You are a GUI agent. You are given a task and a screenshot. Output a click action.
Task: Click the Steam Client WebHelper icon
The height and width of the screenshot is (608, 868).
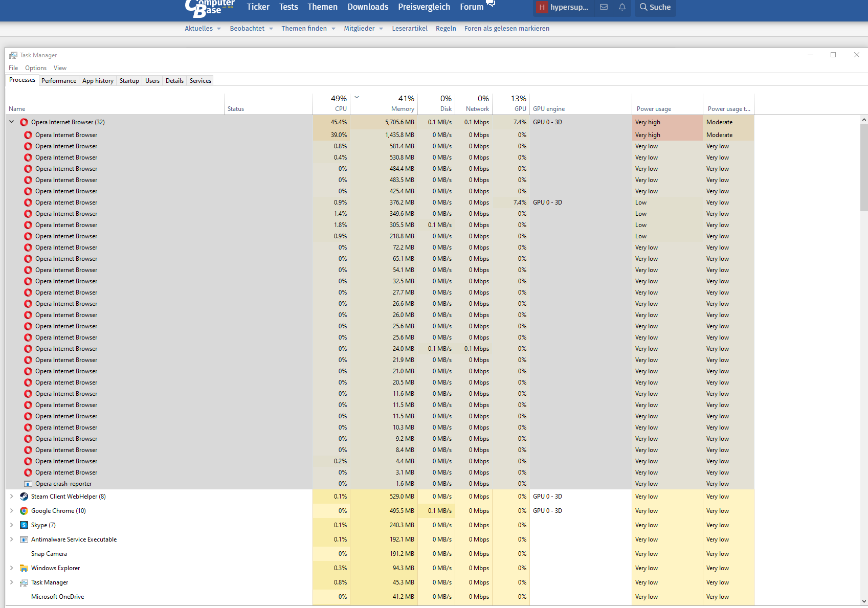coord(24,497)
